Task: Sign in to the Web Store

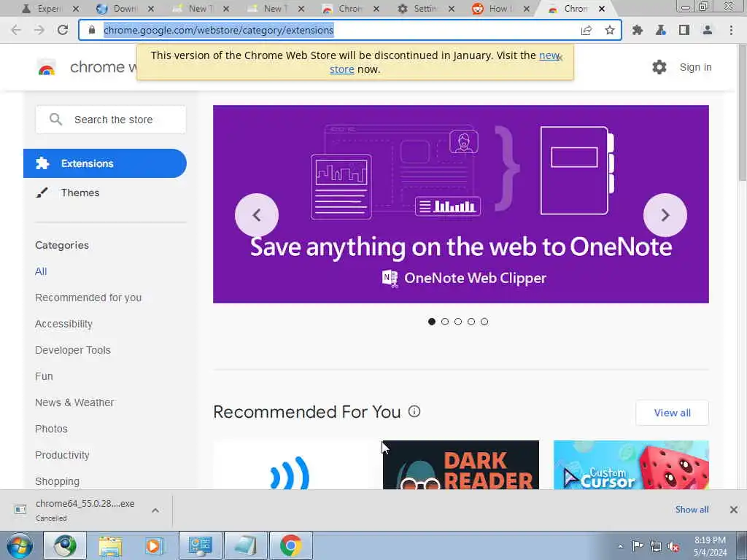Action: (695, 67)
